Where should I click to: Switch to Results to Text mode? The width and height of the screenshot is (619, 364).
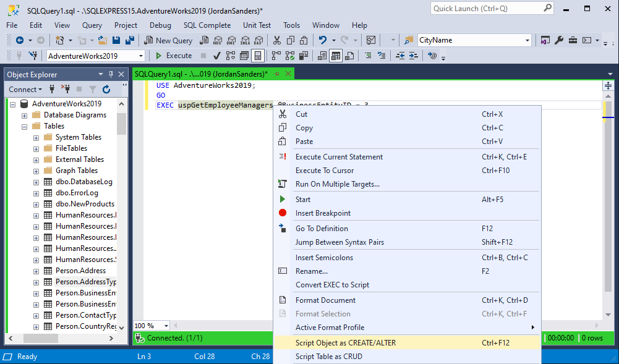coord(322,56)
